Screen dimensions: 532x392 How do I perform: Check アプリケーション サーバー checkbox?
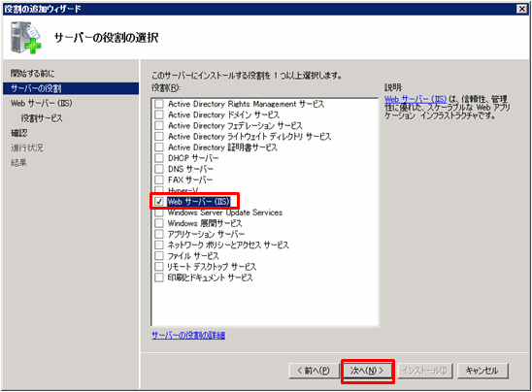pyautogui.click(x=159, y=234)
